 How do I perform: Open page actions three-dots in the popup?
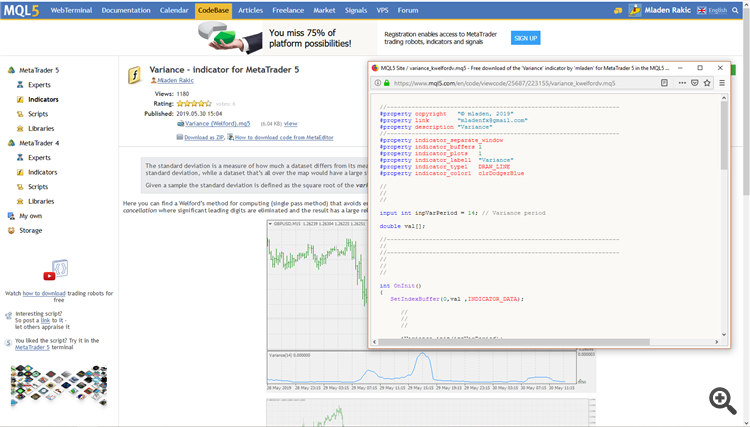(682, 83)
